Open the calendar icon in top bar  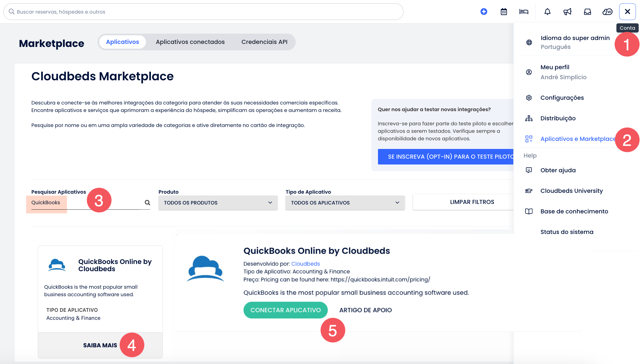(504, 12)
